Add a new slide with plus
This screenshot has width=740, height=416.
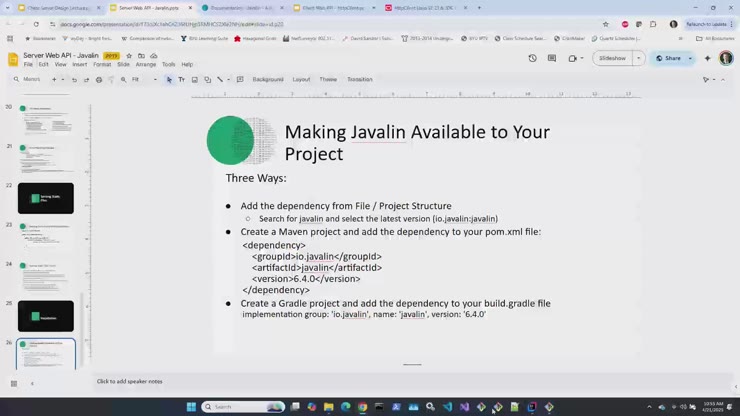point(54,79)
